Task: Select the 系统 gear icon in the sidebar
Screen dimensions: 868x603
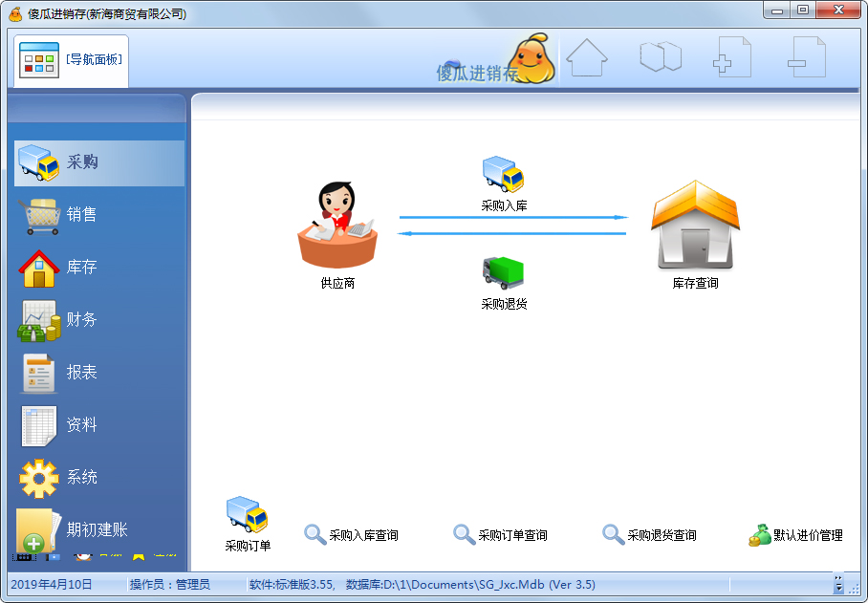Action: tap(38, 477)
